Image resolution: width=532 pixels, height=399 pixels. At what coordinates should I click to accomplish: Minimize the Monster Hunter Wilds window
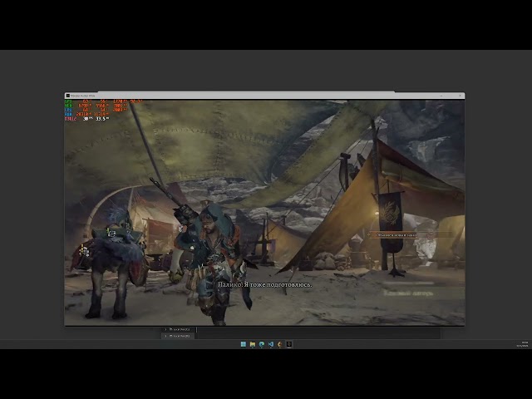(441, 96)
